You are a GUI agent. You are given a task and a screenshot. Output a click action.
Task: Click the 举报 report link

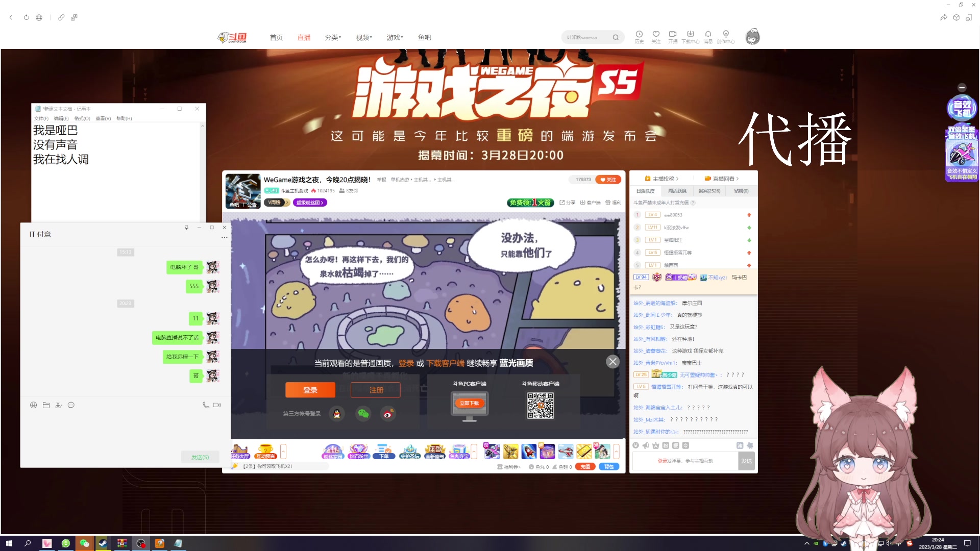(x=381, y=180)
